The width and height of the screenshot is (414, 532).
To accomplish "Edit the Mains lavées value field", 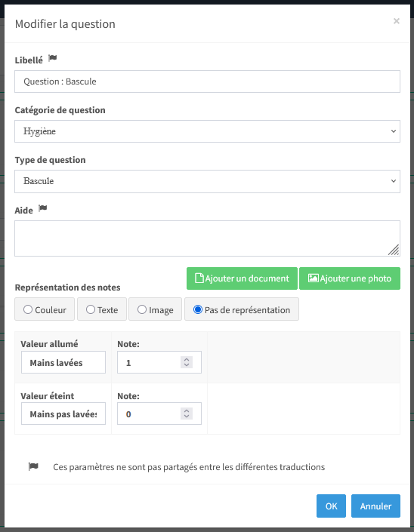I will point(63,362).
